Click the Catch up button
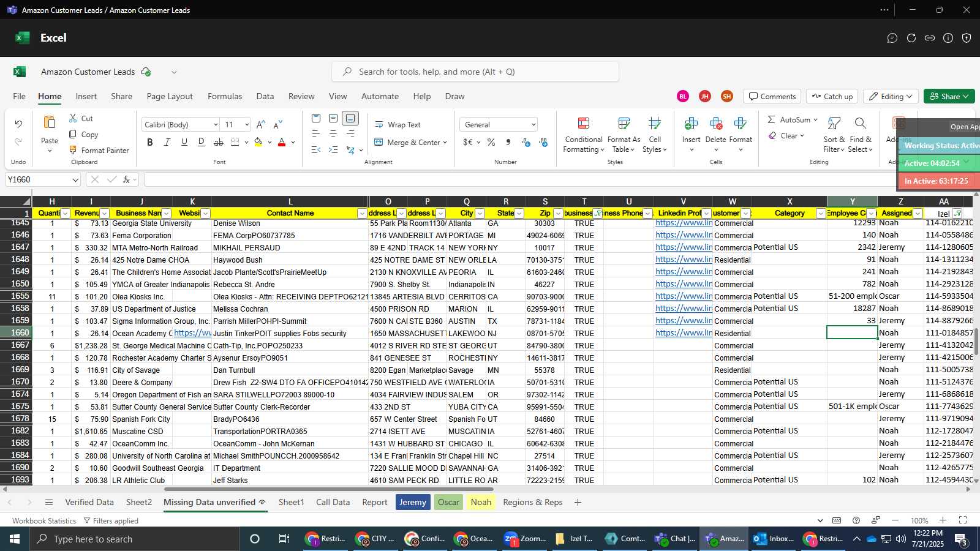This screenshot has height=551, width=980. tap(832, 97)
